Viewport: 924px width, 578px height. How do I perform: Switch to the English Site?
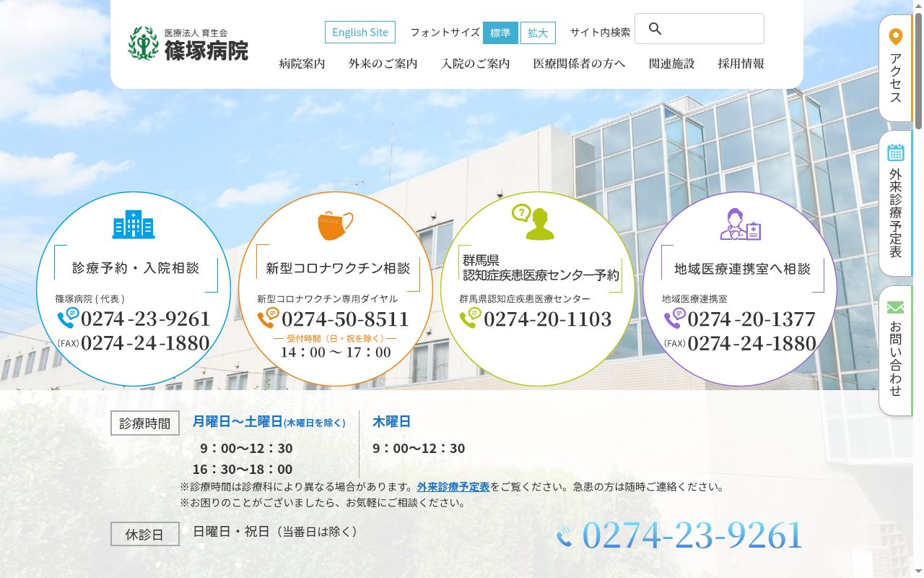click(360, 33)
